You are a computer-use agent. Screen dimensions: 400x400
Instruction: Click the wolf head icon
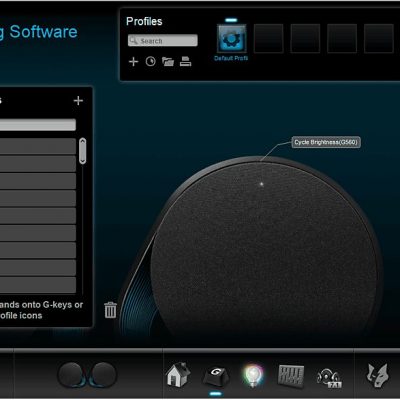378,375
